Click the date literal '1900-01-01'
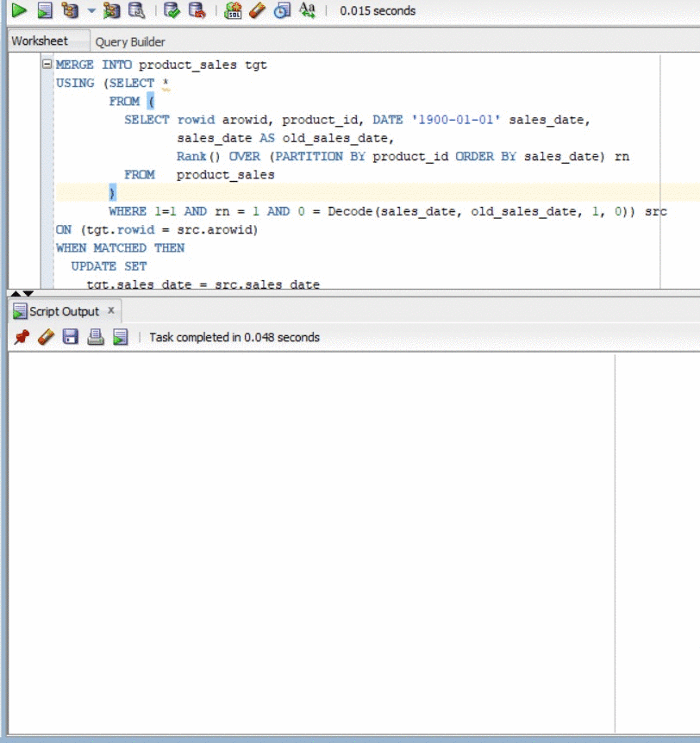 [456, 120]
